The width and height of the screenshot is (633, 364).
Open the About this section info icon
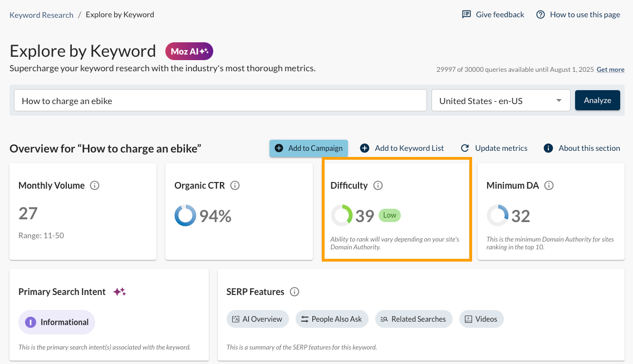(x=548, y=147)
